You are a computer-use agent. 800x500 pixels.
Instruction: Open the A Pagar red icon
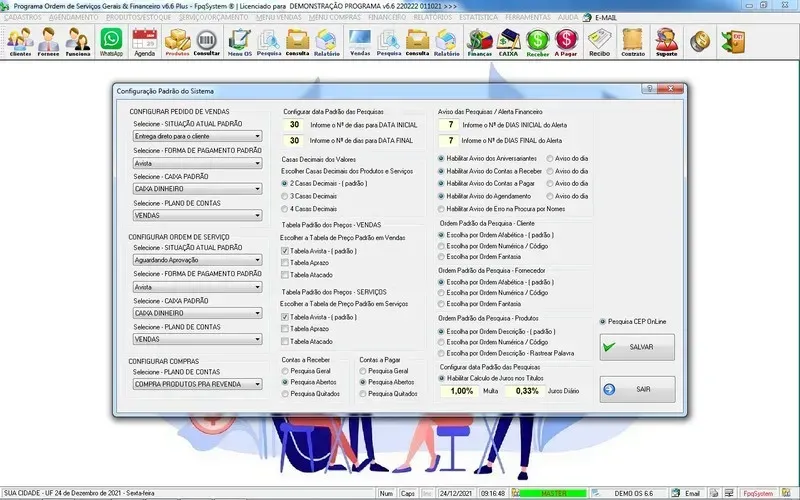click(x=567, y=43)
